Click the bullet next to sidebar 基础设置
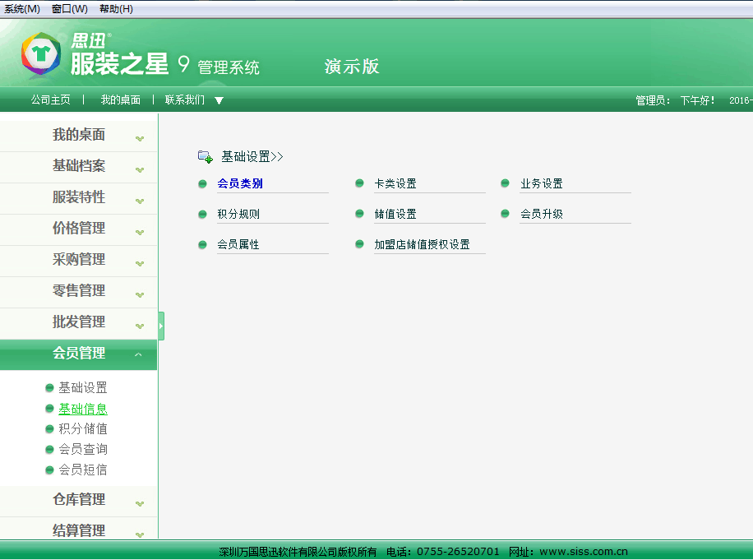 (x=49, y=387)
